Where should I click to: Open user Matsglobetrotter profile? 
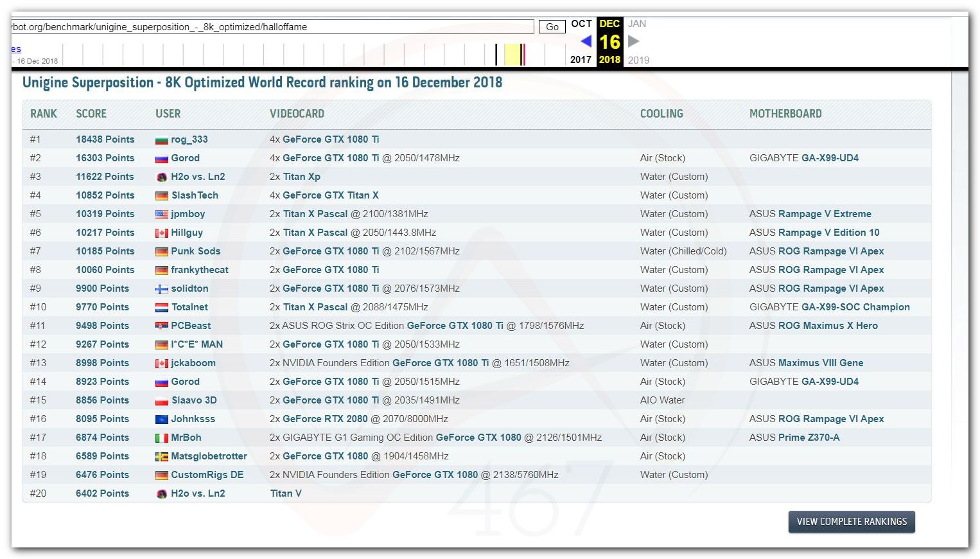(x=209, y=456)
